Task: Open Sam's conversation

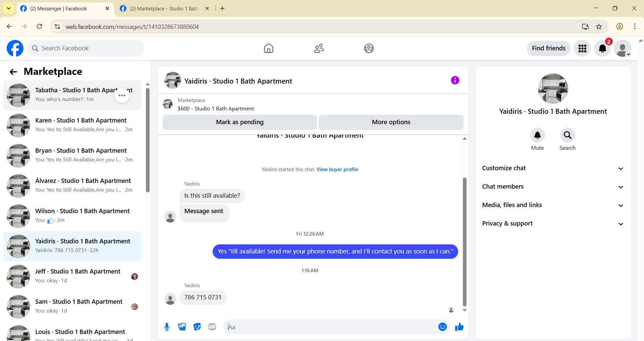Action: [x=72, y=306]
